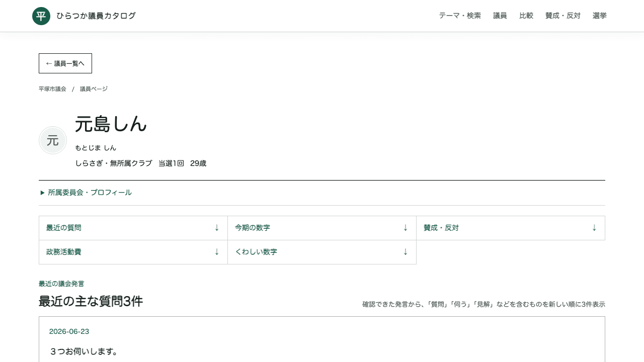
Task: Click the 平塚市議会 breadcrumb link
Action: (52, 89)
